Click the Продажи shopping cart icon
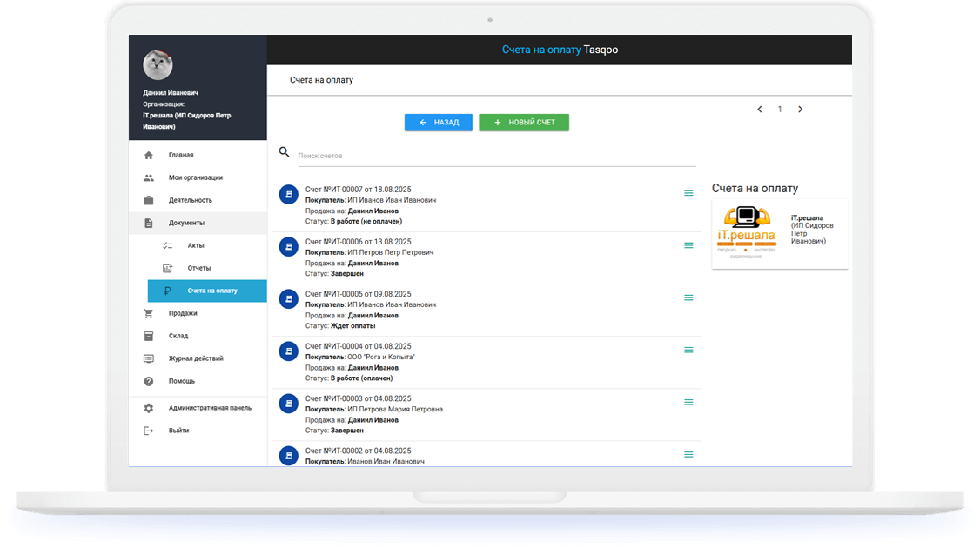 point(148,313)
